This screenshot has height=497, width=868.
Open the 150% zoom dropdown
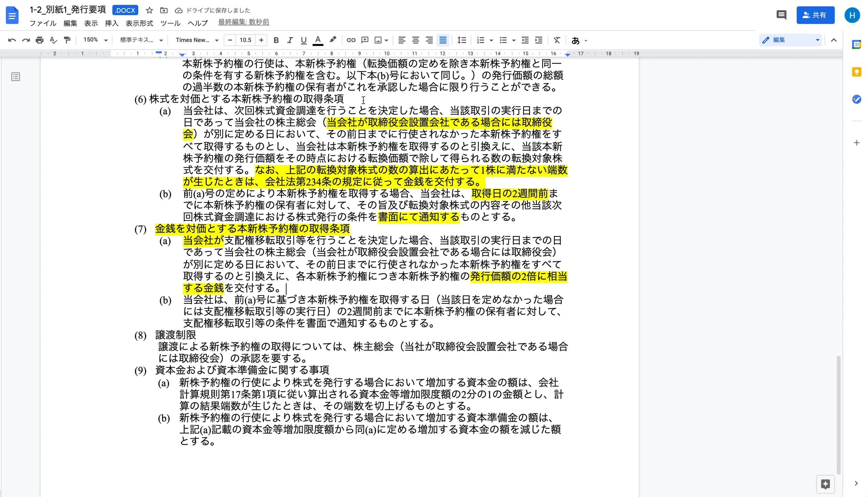click(x=96, y=40)
